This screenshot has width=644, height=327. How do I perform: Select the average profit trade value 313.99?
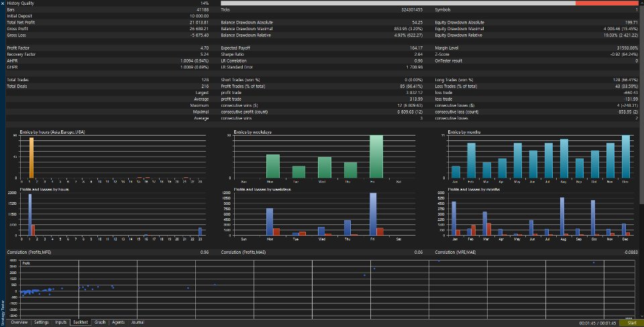point(416,99)
